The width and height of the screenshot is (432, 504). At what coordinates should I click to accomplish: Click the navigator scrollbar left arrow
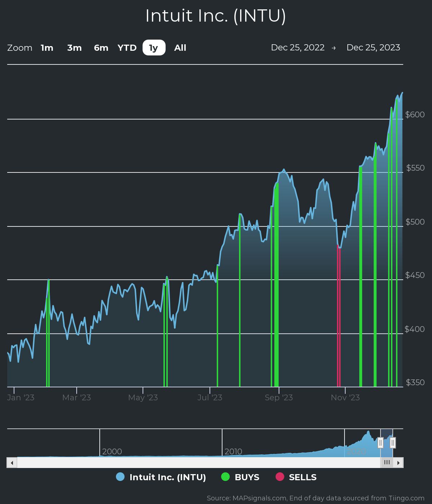[12, 463]
